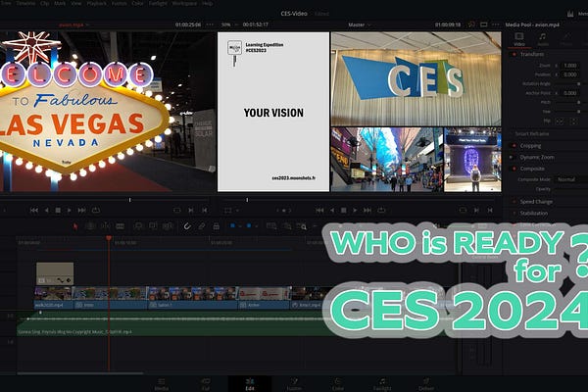Toggle Loop playback in timeline viewer
588x392 pixels.
pos(381,211)
